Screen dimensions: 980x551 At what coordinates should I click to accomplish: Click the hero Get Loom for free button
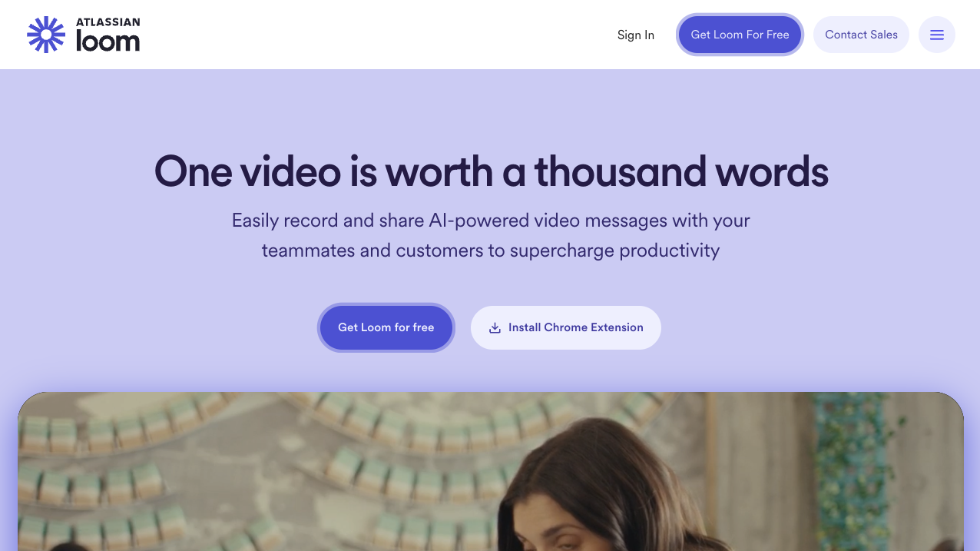386,327
